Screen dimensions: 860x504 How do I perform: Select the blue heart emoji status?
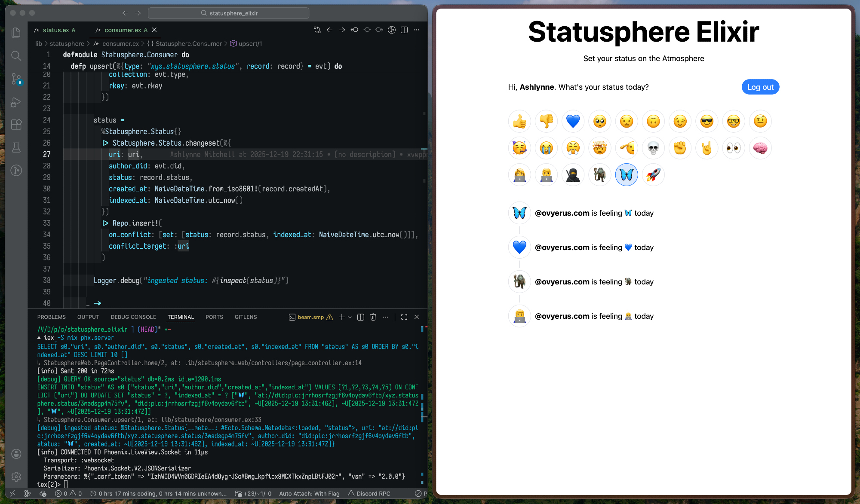point(573,122)
